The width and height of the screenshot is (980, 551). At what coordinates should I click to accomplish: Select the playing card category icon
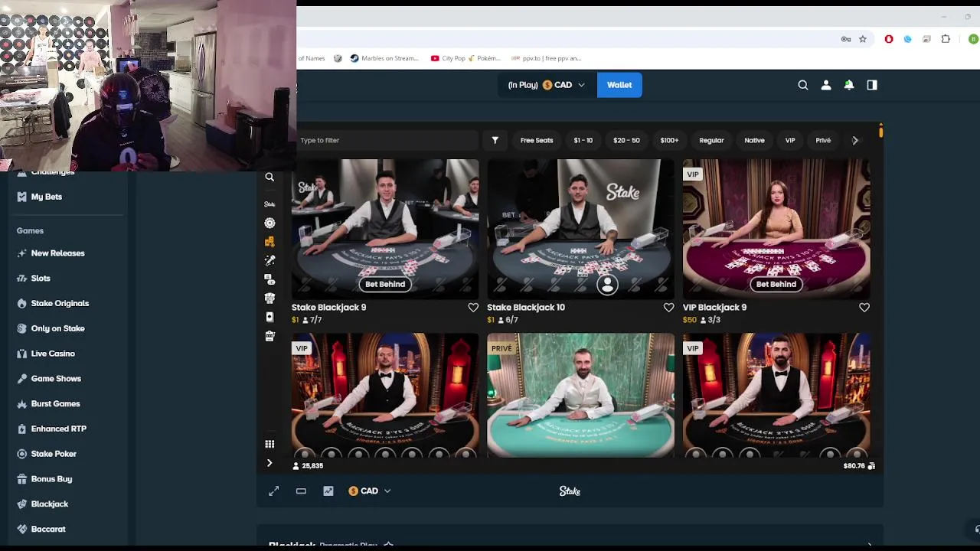(269, 317)
